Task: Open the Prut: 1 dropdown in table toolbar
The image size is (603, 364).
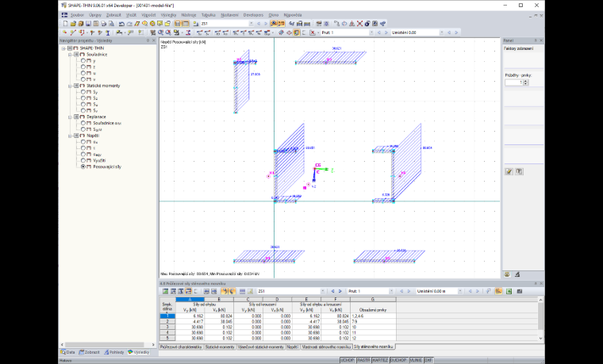Action: [391, 291]
